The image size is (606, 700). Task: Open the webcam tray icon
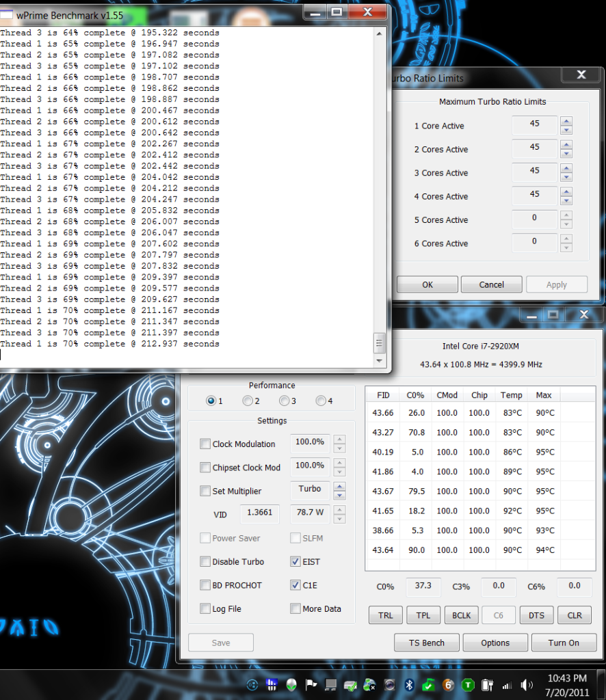point(389,685)
